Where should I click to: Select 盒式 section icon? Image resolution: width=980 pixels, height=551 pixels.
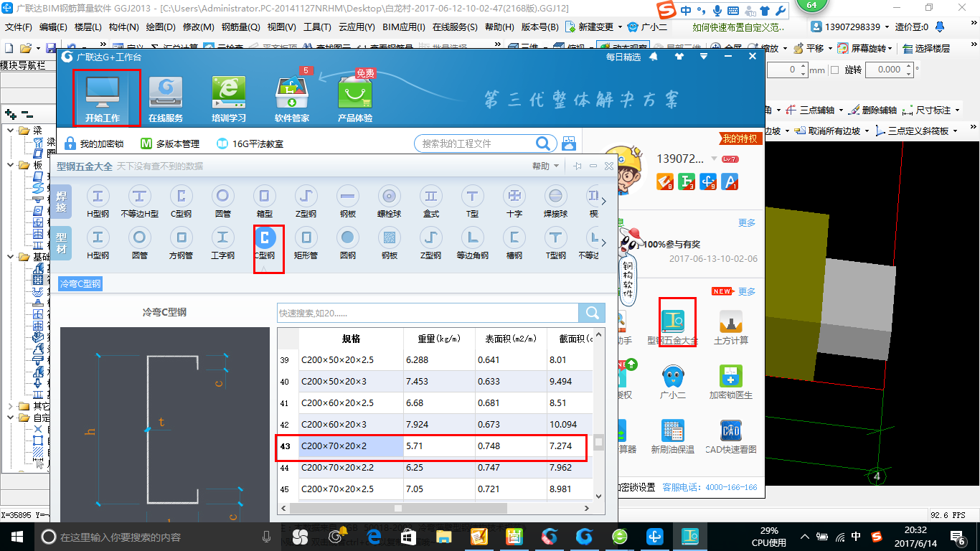pyautogui.click(x=431, y=195)
